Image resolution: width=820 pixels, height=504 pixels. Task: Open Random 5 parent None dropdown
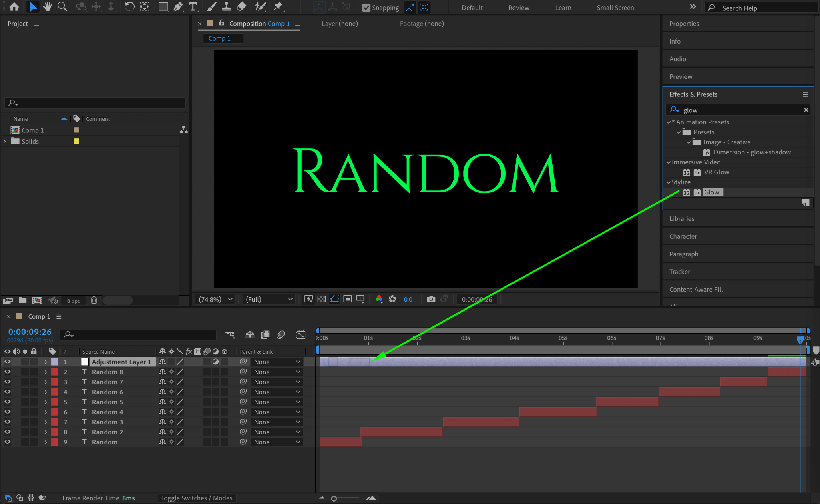click(277, 402)
